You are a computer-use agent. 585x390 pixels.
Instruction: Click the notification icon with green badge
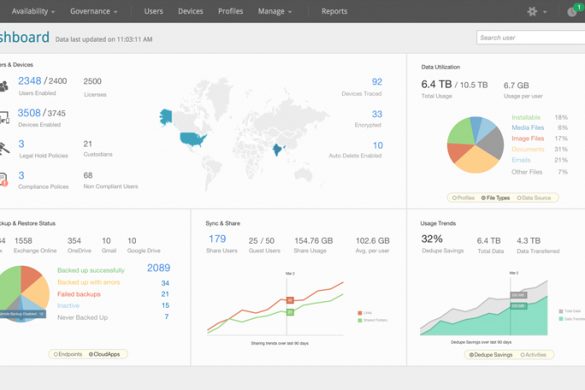pos(575,10)
